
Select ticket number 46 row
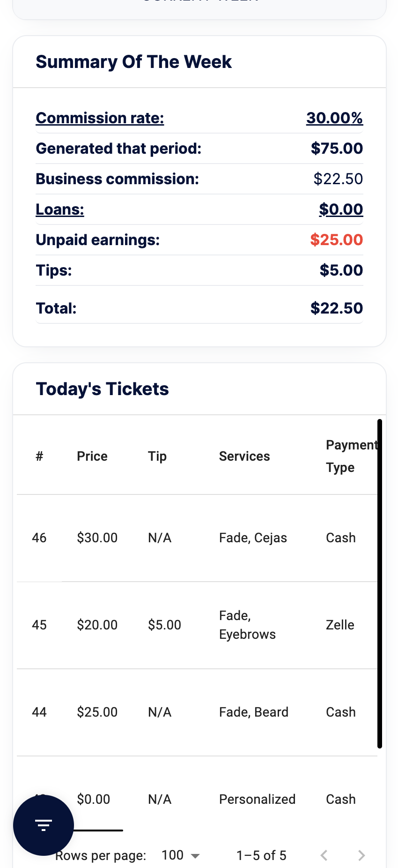pos(197,538)
